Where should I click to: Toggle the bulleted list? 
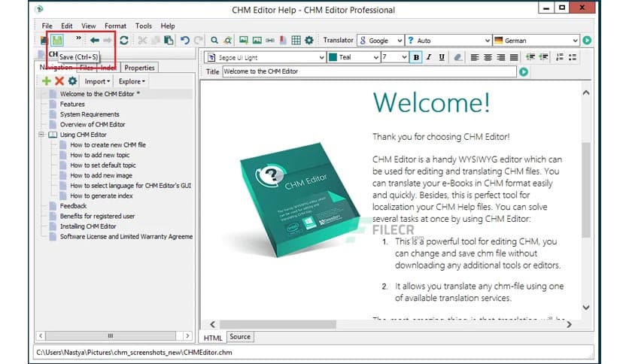click(573, 57)
